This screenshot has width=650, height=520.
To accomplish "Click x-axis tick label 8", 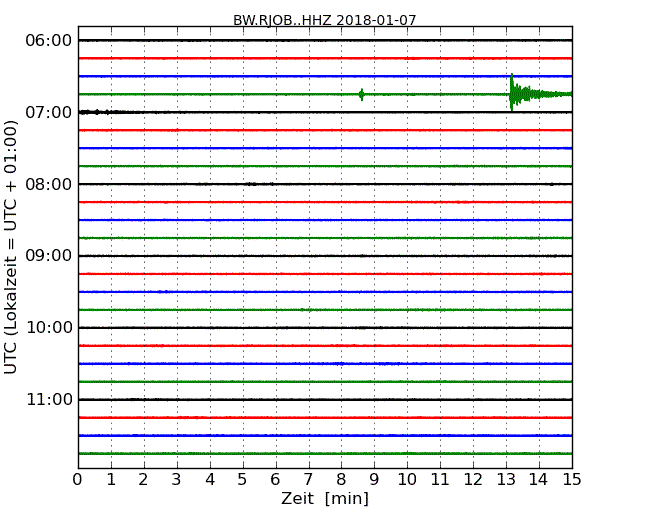I will click(341, 479).
